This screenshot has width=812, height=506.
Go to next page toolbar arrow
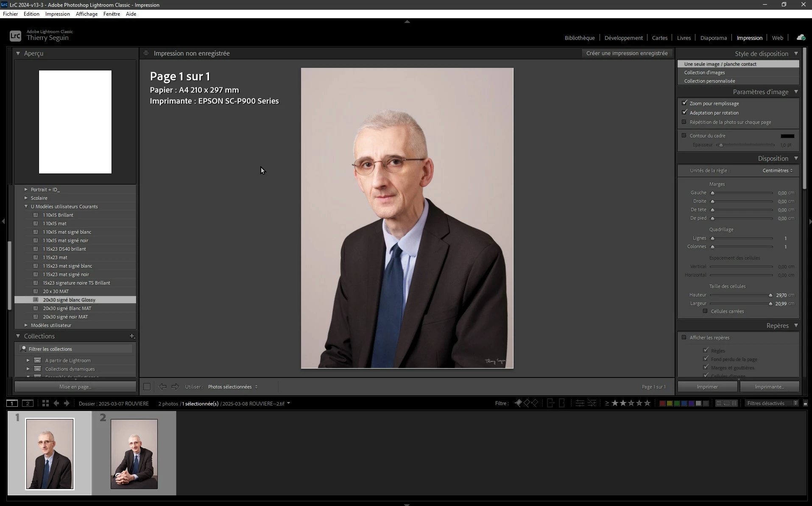175,387
